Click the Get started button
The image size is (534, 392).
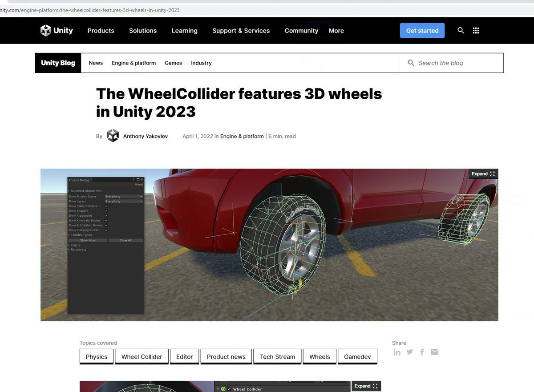point(422,30)
